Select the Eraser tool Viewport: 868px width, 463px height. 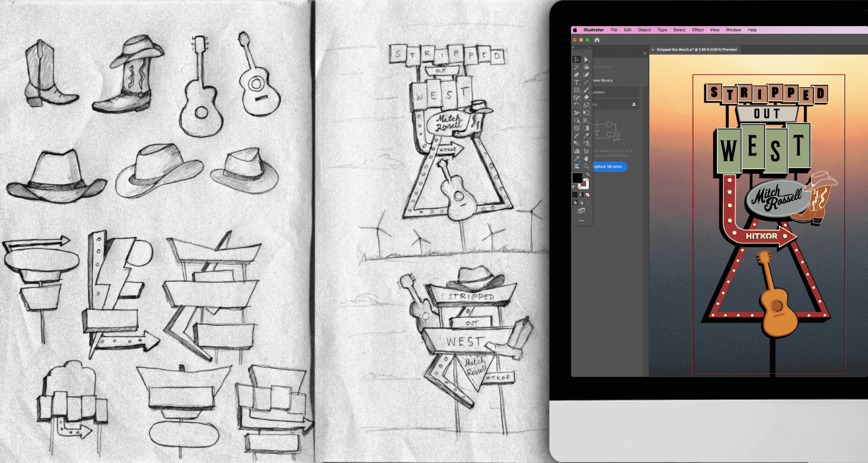click(586, 97)
